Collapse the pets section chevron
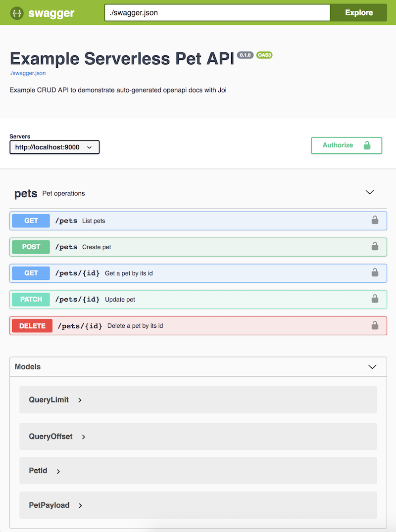 coord(369,192)
